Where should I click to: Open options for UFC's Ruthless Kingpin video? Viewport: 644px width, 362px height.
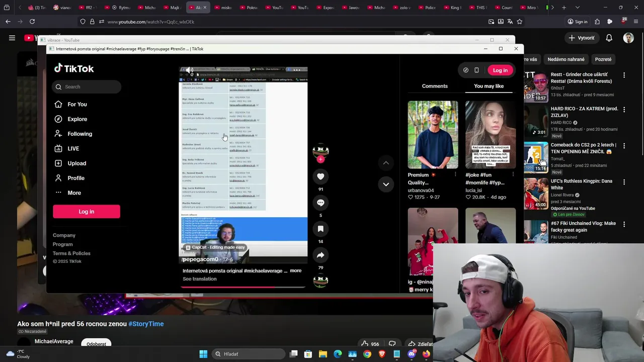(x=624, y=182)
